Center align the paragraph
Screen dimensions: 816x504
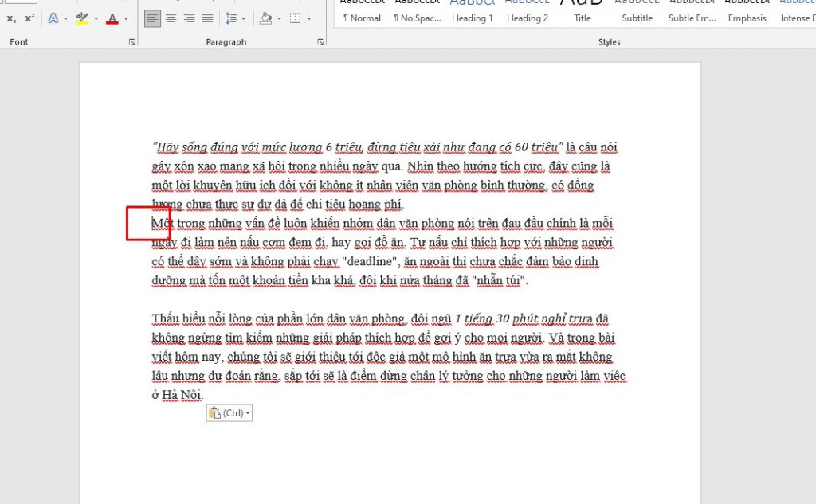click(x=171, y=18)
